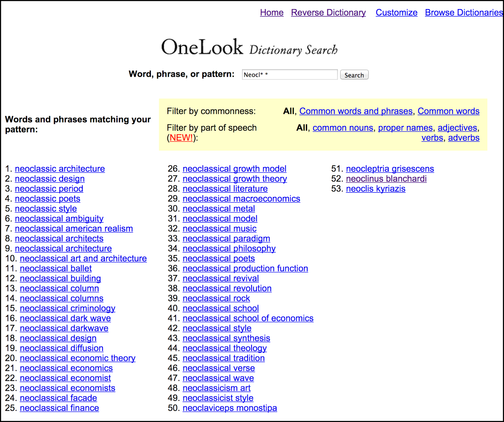Open neoclassical economic theory result
Image resolution: width=504 pixels, height=422 pixels.
77,358
